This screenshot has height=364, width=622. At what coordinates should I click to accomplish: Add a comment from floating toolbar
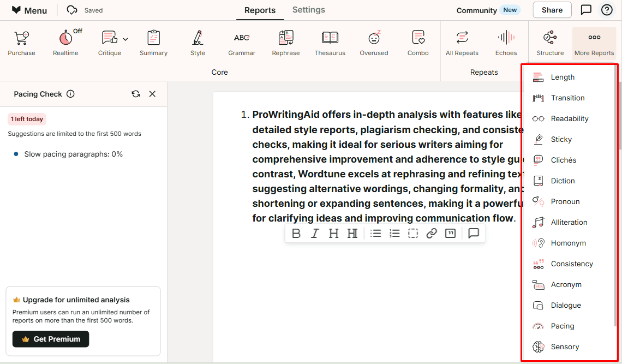point(473,233)
